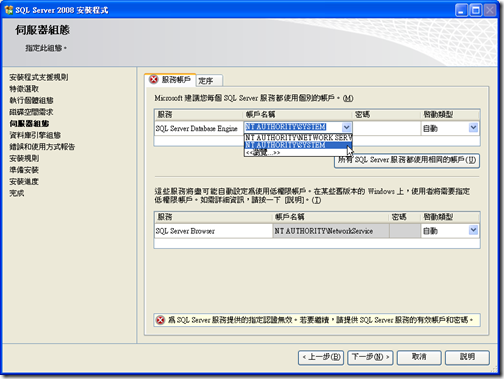
Task: Click the 服務 column header in the bottom table
Action: click(x=213, y=217)
